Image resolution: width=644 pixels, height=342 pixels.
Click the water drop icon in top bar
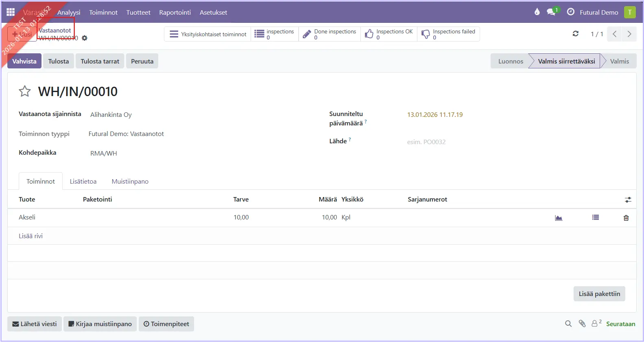point(537,12)
